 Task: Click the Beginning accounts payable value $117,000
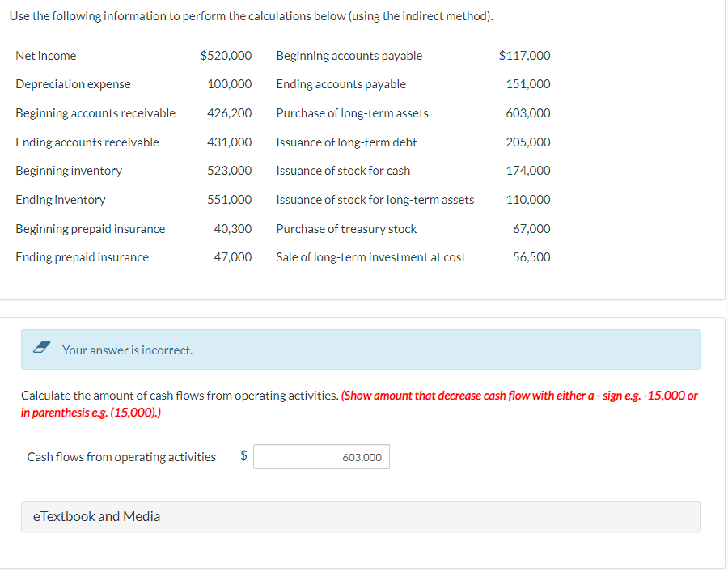tap(524, 56)
